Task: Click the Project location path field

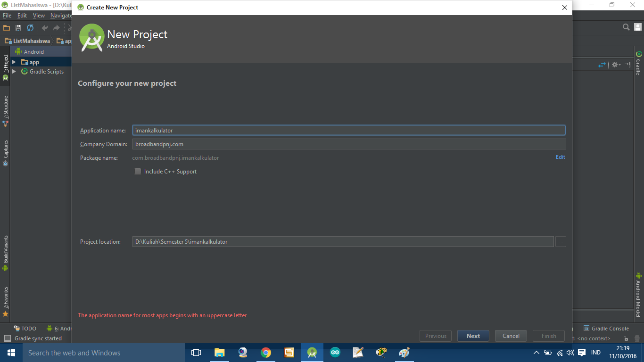Action: coord(343,242)
